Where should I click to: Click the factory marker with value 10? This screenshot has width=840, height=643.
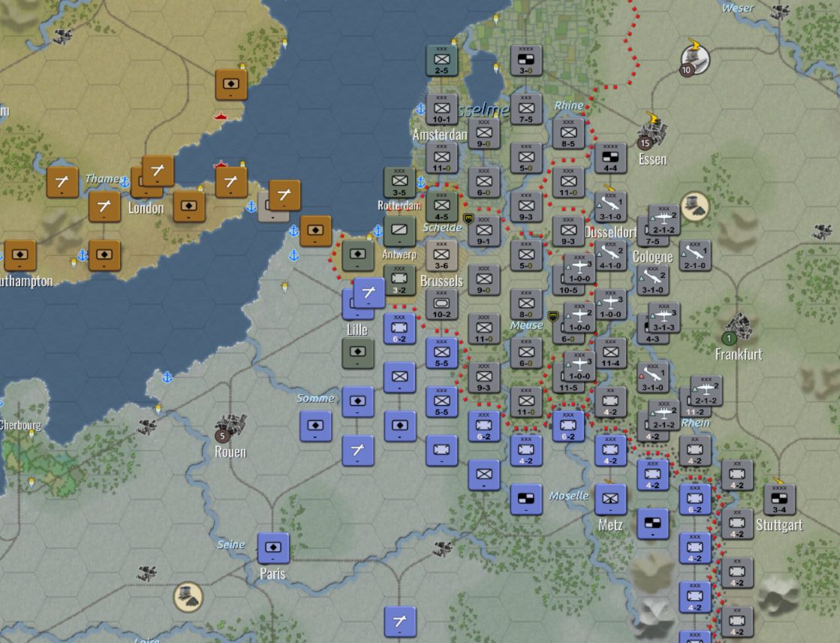pos(694,59)
